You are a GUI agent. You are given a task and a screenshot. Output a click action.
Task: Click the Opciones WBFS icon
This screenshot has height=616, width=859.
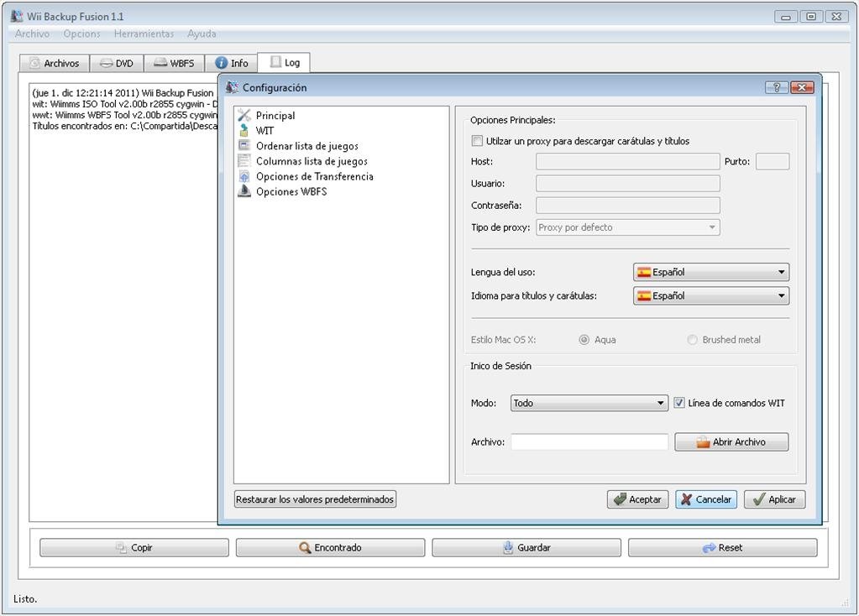pyautogui.click(x=244, y=191)
